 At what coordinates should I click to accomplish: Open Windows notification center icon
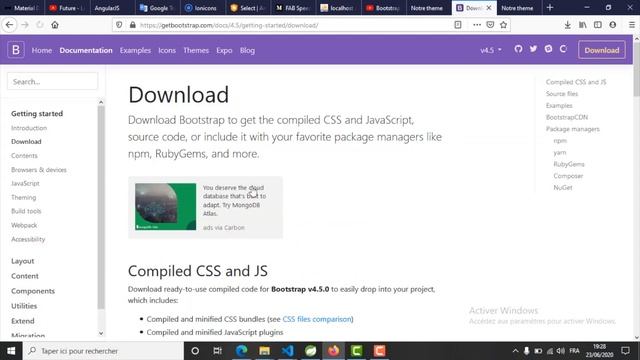(626, 351)
